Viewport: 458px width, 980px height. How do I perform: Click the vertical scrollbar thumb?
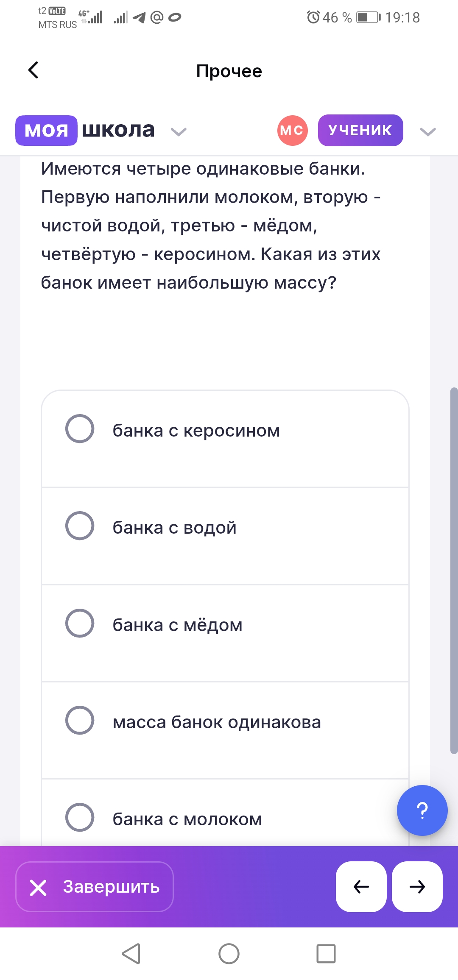pyautogui.click(x=454, y=570)
